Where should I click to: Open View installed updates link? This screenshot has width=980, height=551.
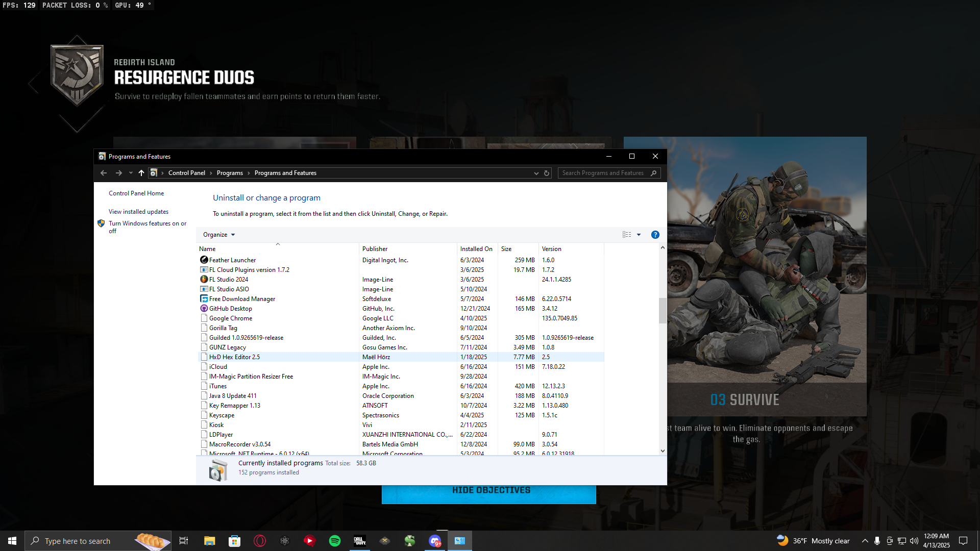(138, 212)
